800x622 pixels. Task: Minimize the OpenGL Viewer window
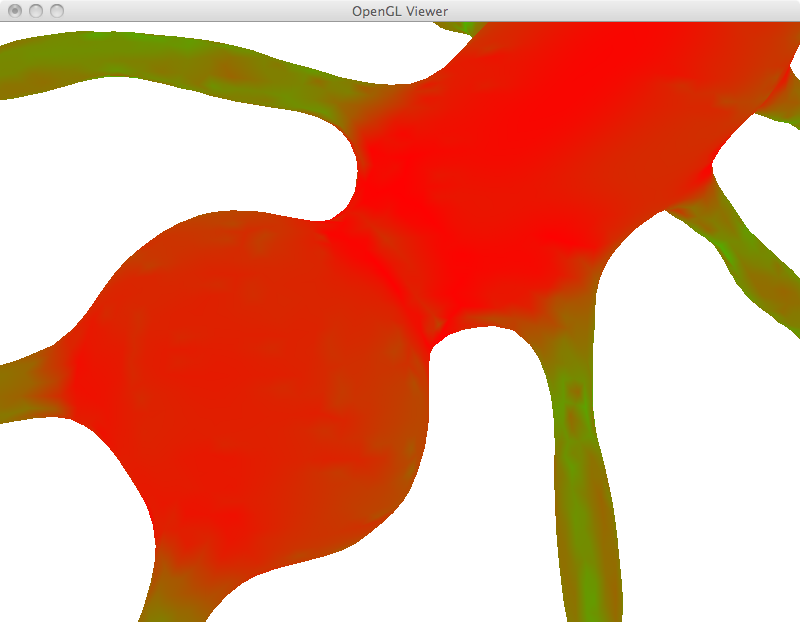(x=36, y=11)
